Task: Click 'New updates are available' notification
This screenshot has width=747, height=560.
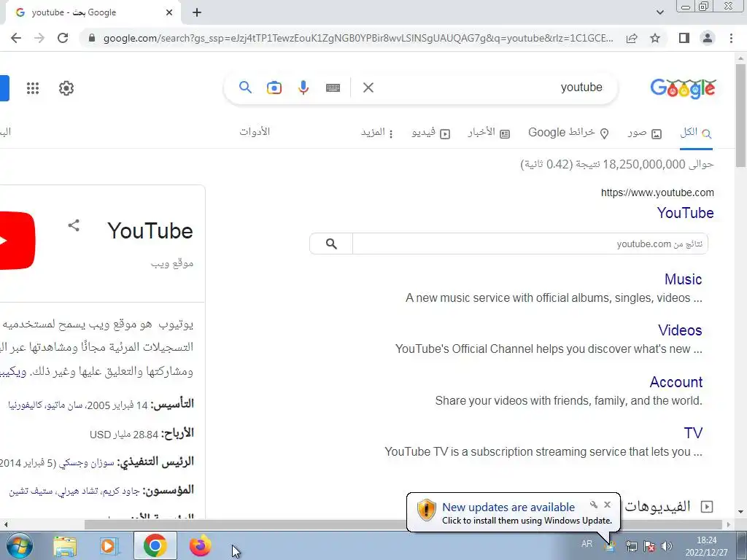Action: coord(508,507)
